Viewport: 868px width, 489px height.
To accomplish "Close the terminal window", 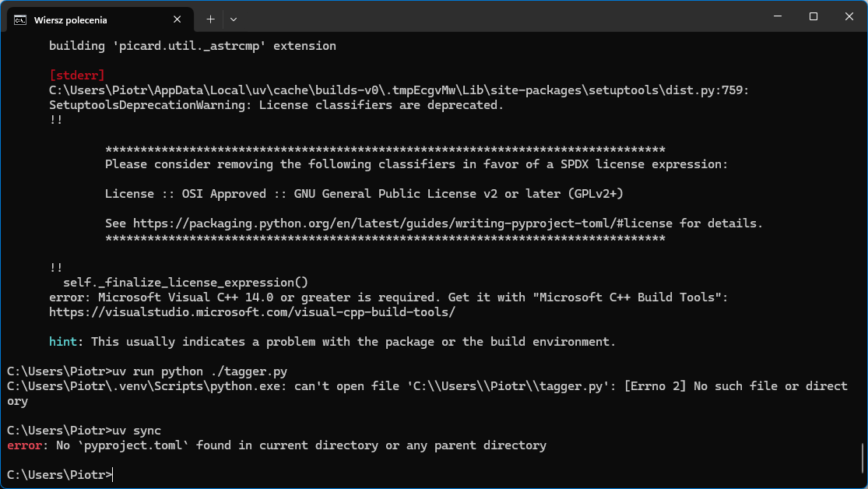I will pyautogui.click(x=849, y=16).
